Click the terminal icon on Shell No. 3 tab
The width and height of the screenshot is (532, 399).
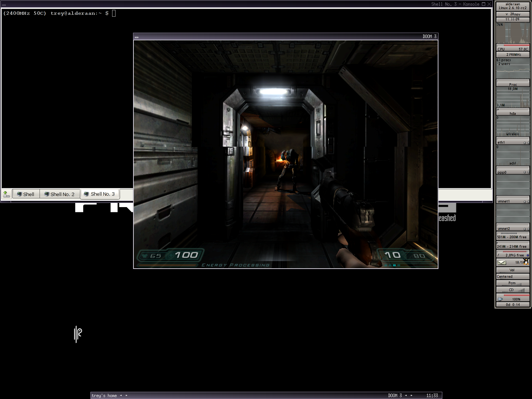pyautogui.click(x=86, y=194)
